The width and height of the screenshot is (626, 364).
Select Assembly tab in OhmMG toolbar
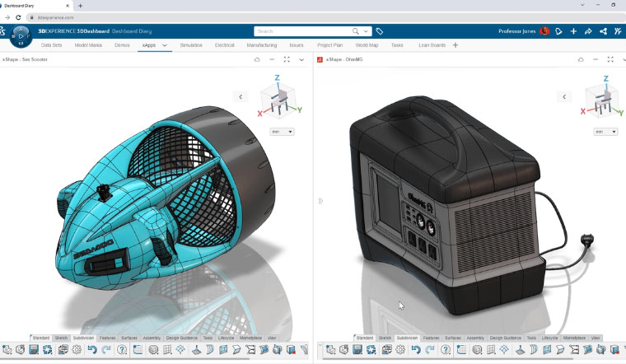[475, 338]
